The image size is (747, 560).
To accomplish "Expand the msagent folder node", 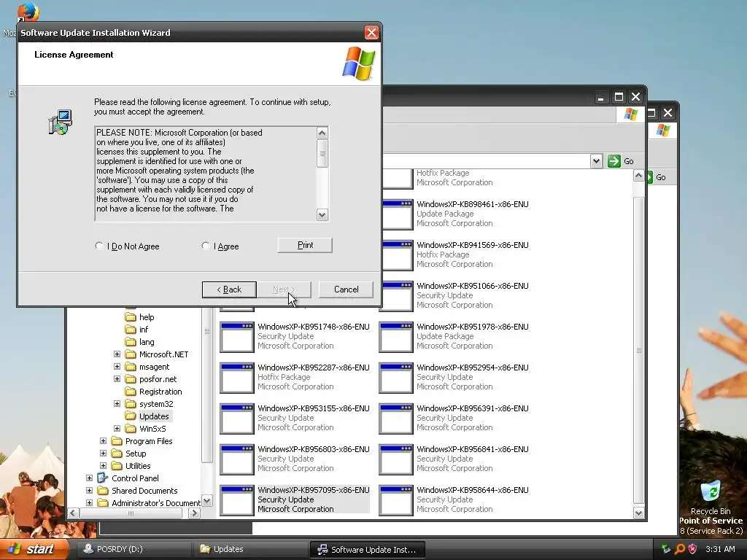I will coord(117,366).
